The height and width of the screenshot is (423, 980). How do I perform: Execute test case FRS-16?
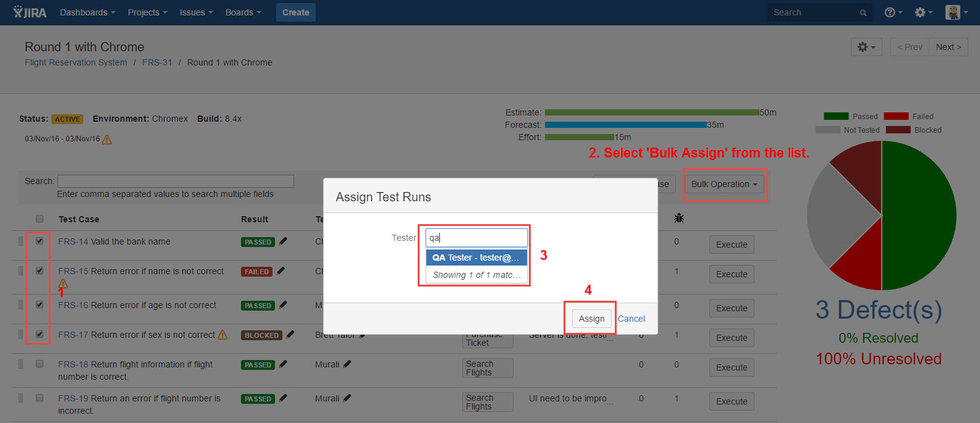[x=732, y=308]
